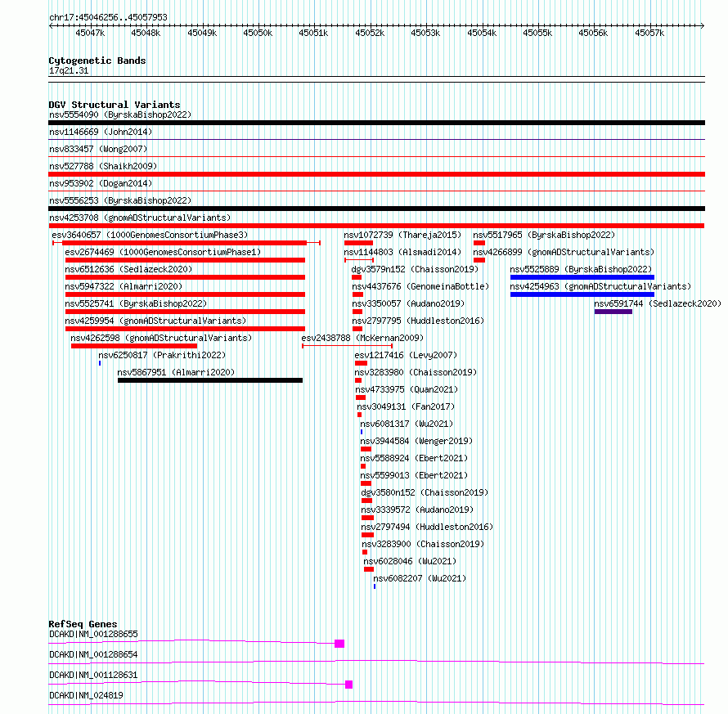Click the blue bar under nsv5525889
The height and width of the screenshot is (714, 728).
coord(582,277)
